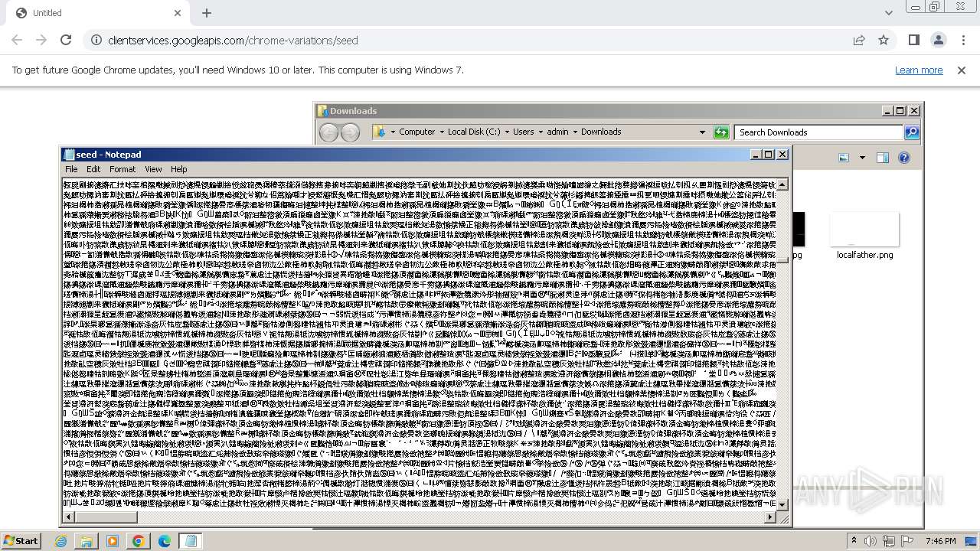
Task: Refresh the Downloads folder
Action: pyautogui.click(x=721, y=132)
